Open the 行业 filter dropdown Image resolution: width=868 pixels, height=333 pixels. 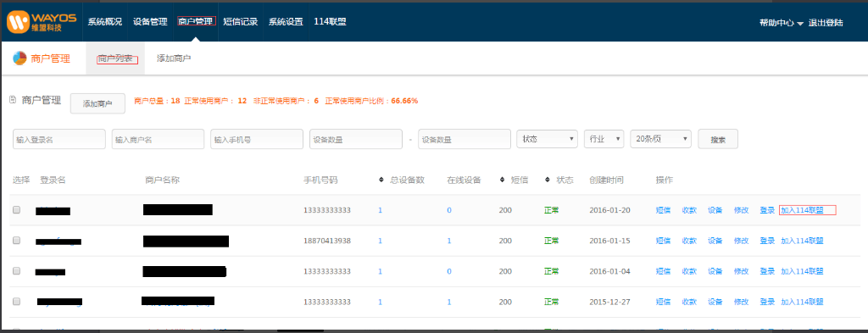(x=604, y=139)
